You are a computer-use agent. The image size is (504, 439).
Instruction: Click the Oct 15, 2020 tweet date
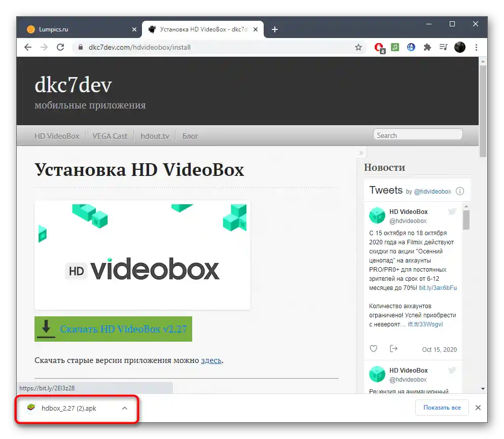pos(440,350)
